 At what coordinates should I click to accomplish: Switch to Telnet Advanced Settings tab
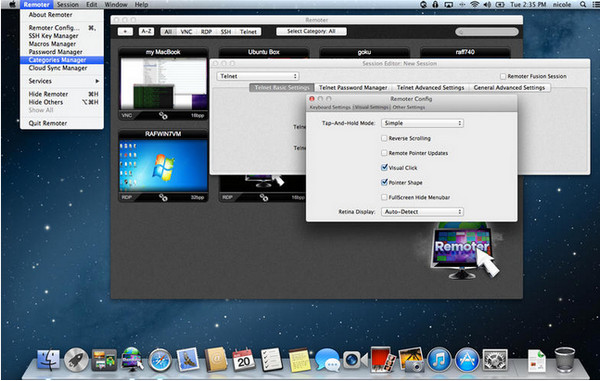430,88
